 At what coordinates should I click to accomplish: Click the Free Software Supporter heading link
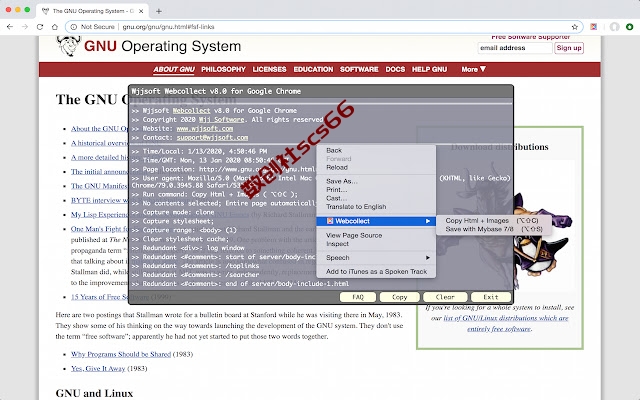tap(531, 38)
